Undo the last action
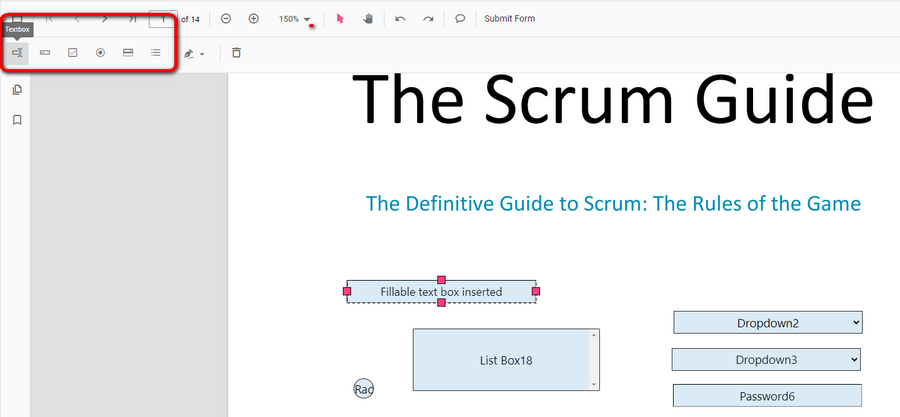This screenshot has height=417, width=900. pos(400,18)
